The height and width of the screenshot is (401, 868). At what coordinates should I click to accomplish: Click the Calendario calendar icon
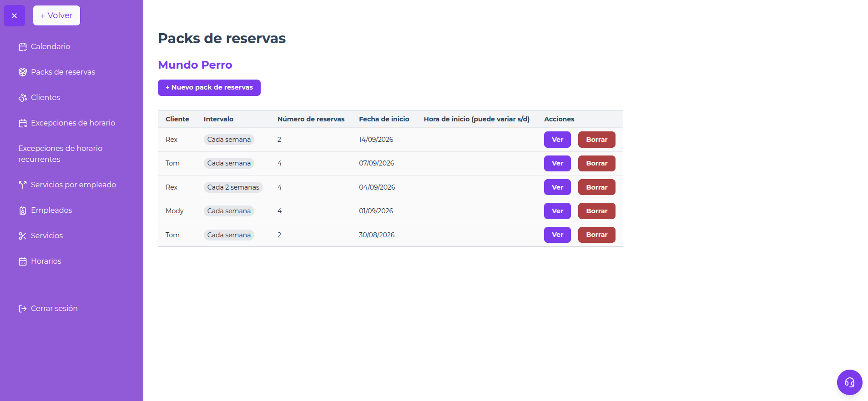click(x=23, y=47)
